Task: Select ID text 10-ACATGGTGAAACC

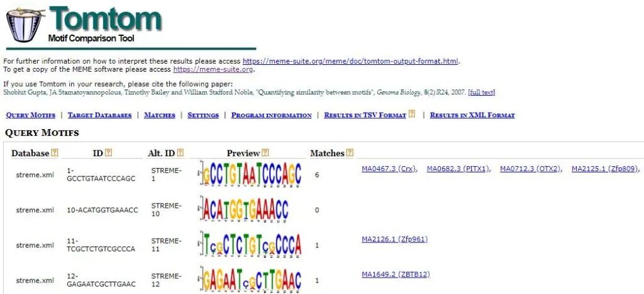Action: point(103,210)
